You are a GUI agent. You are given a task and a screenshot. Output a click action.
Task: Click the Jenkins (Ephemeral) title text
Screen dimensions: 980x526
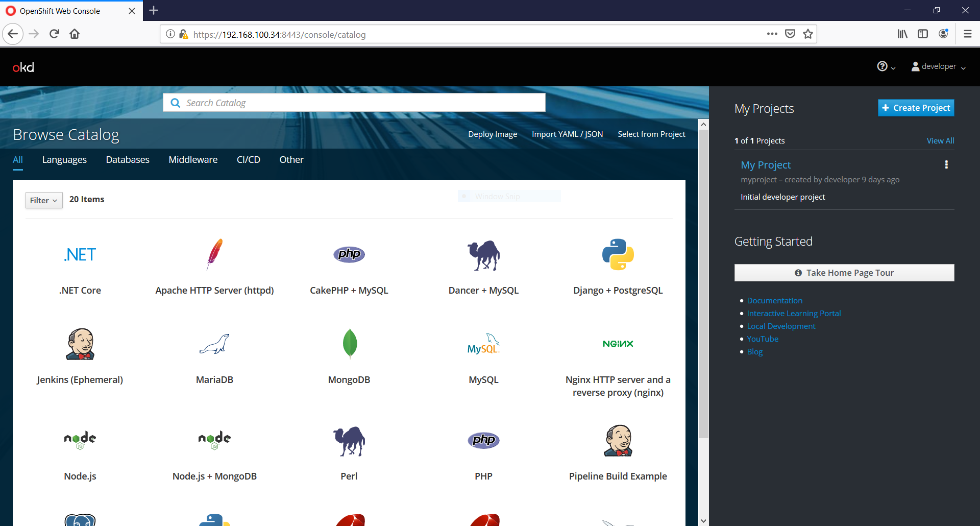coord(80,380)
